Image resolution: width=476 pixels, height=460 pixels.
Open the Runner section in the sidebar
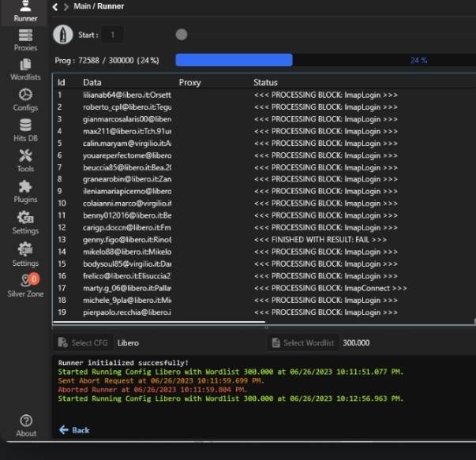pos(25,11)
